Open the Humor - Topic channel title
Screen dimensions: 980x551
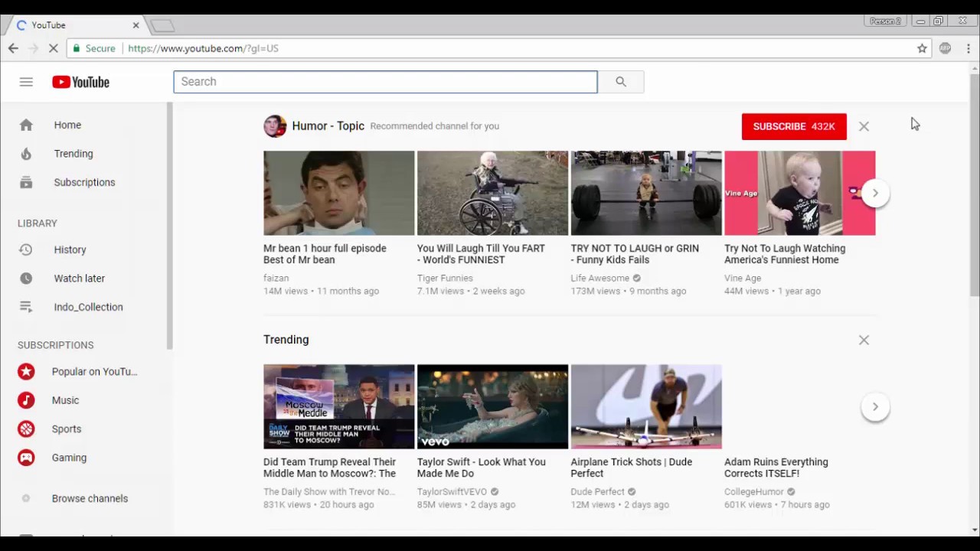coord(328,126)
